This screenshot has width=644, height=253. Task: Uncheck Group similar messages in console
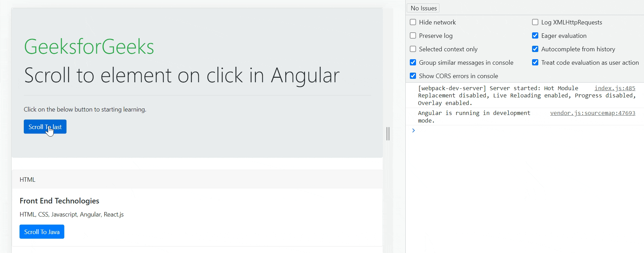(x=413, y=63)
